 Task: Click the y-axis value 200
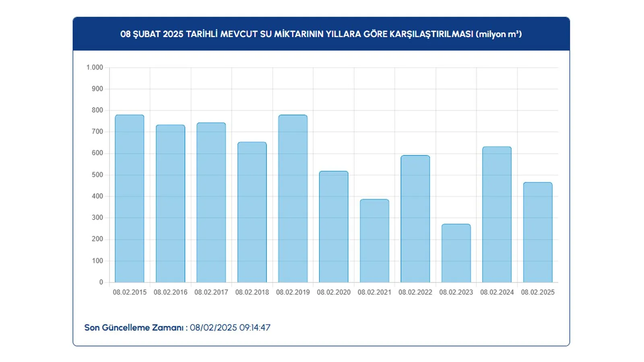97,239
